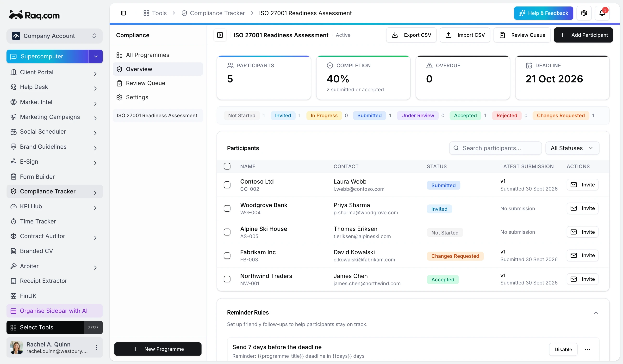Image resolution: width=623 pixels, height=364 pixels.
Task: Select the Alpine Ski House checkbox
Action: tap(227, 232)
